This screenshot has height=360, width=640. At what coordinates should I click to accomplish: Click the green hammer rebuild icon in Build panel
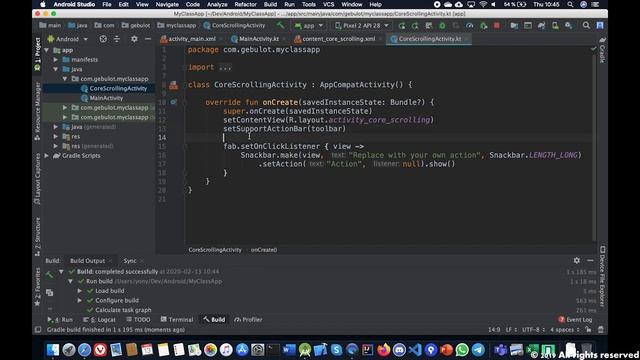tap(49, 275)
